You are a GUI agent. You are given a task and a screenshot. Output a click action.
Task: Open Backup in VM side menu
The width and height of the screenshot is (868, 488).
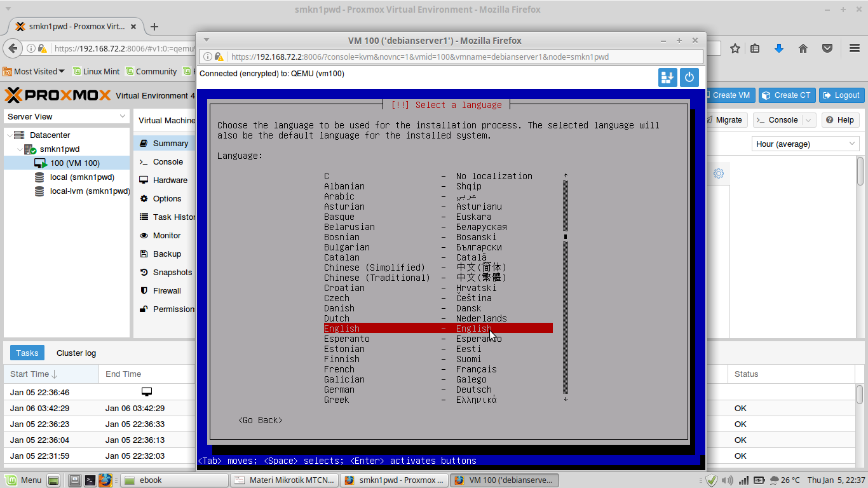[x=165, y=254]
